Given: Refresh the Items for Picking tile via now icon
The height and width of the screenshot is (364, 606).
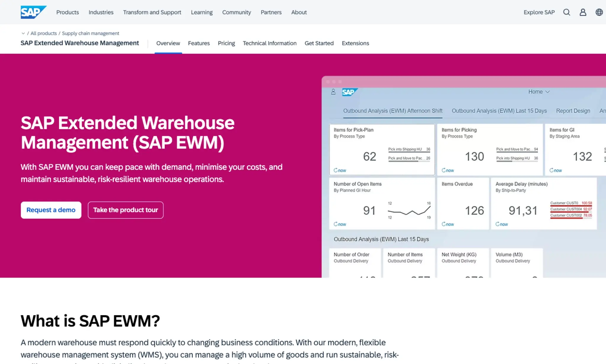Looking at the screenshot, I should tap(448, 170).
